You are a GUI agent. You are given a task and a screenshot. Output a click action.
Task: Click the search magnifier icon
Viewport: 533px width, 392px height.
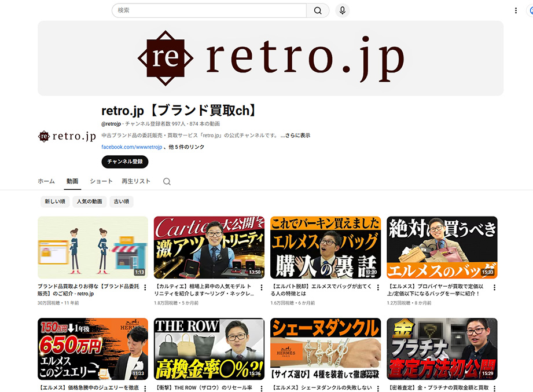coord(317,10)
